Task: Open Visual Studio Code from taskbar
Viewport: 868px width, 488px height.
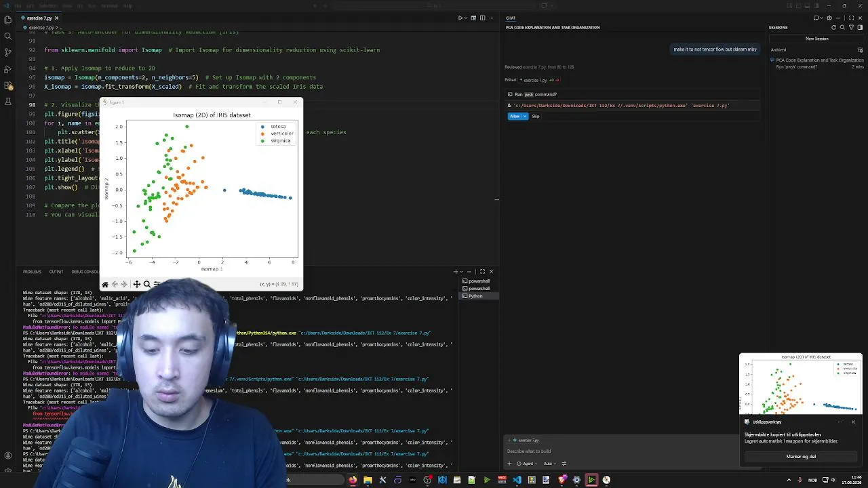Action: 517,480
